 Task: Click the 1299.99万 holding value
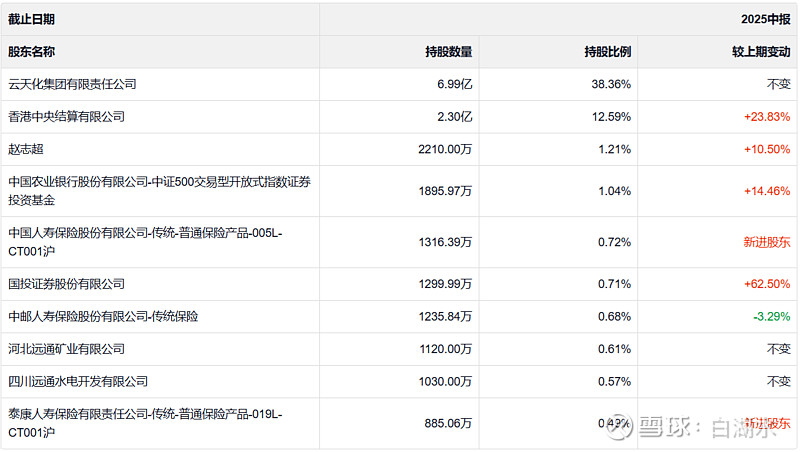tap(445, 284)
